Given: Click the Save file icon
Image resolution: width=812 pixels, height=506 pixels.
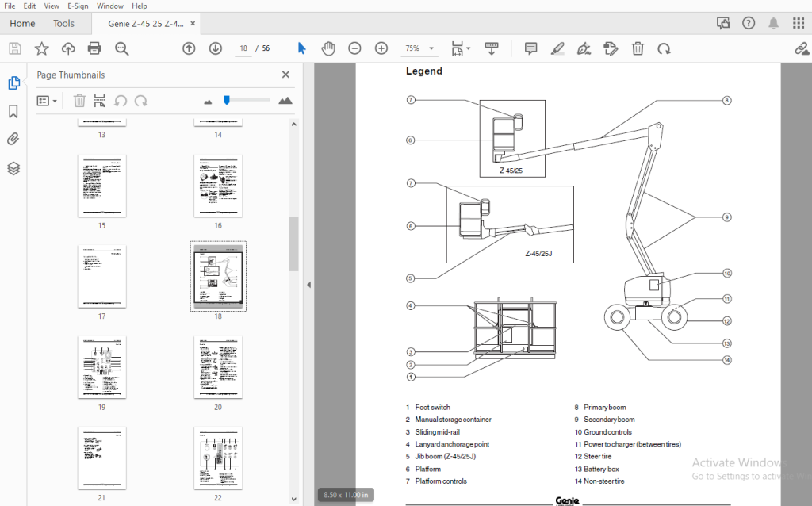Looking at the screenshot, I should tap(15, 48).
